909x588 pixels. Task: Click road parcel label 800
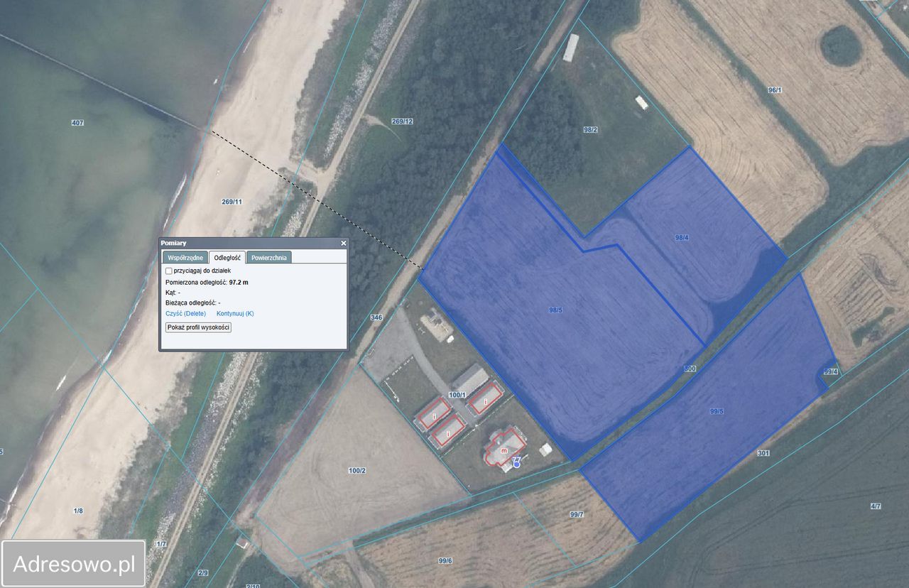pyautogui.click(x=690, y=369)
